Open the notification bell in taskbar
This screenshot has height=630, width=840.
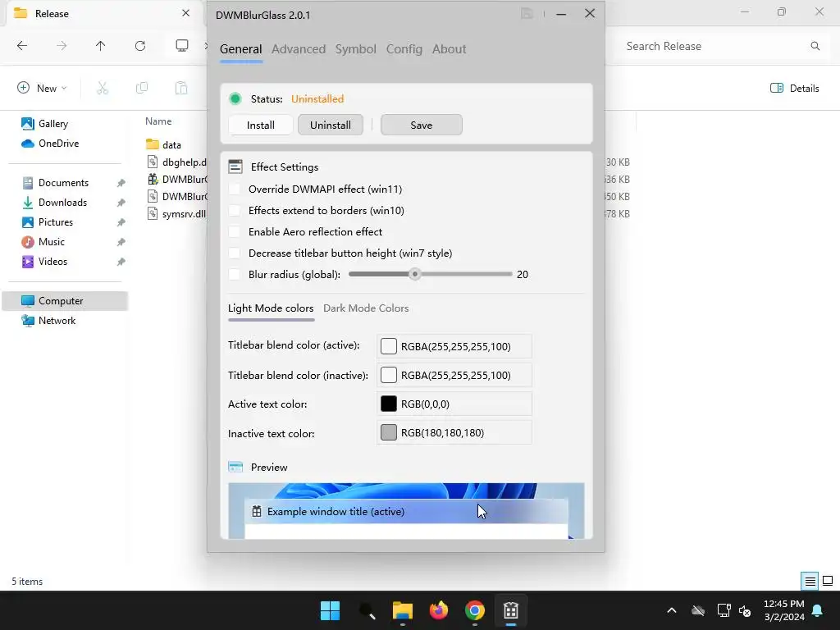click(818, 610)
